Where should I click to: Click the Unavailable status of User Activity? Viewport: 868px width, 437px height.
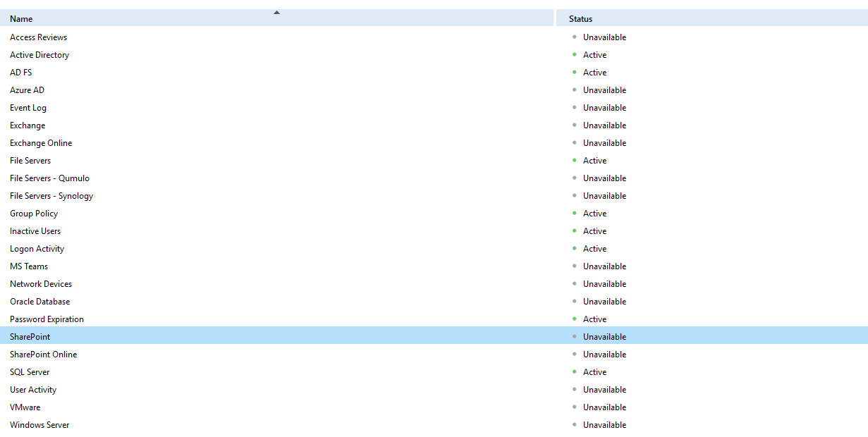pos(604,390)
